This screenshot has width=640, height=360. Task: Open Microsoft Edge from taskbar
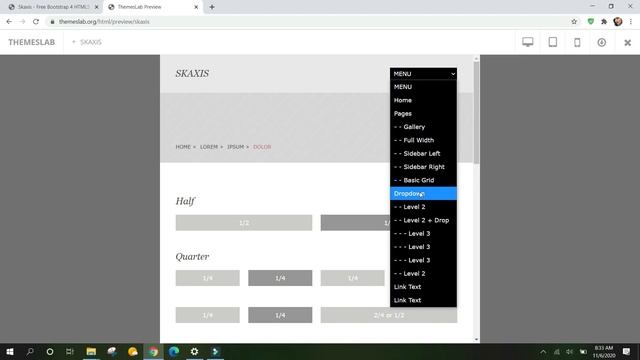click(174, 351)
